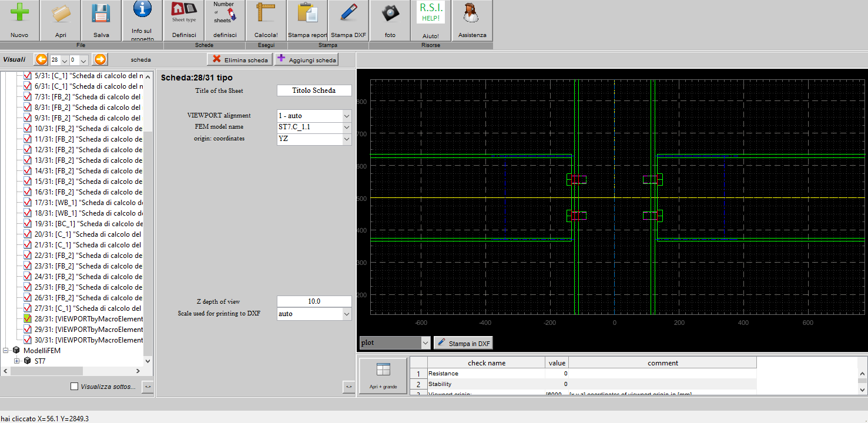The height and width of the screenshot is (423, 868).
Task: Select tree item 29/31 VIEWPORTbyMacroElement
Action: pos(89,330)
